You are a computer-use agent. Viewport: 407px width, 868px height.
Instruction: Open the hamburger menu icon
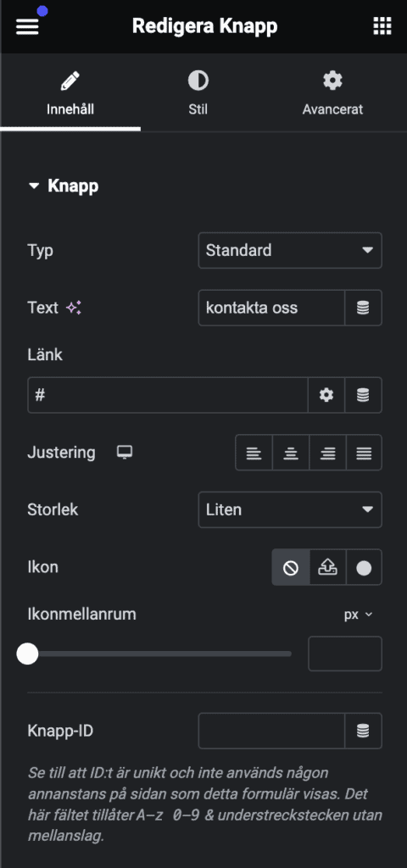[x=27, y=26]
